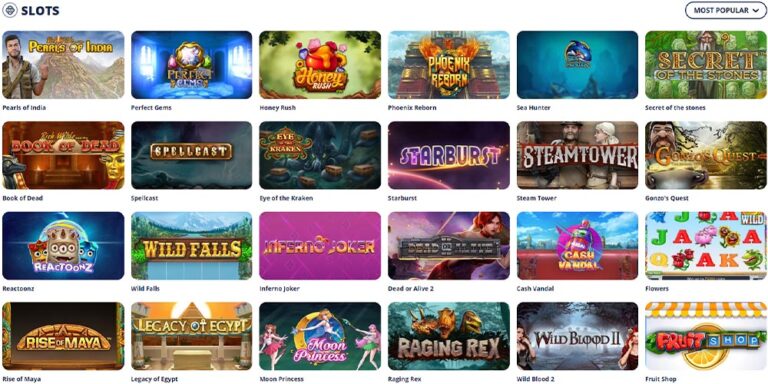The image size is (768, 384).
Task: Open the Eye of the Kraken text link
Action: [286, 198]
